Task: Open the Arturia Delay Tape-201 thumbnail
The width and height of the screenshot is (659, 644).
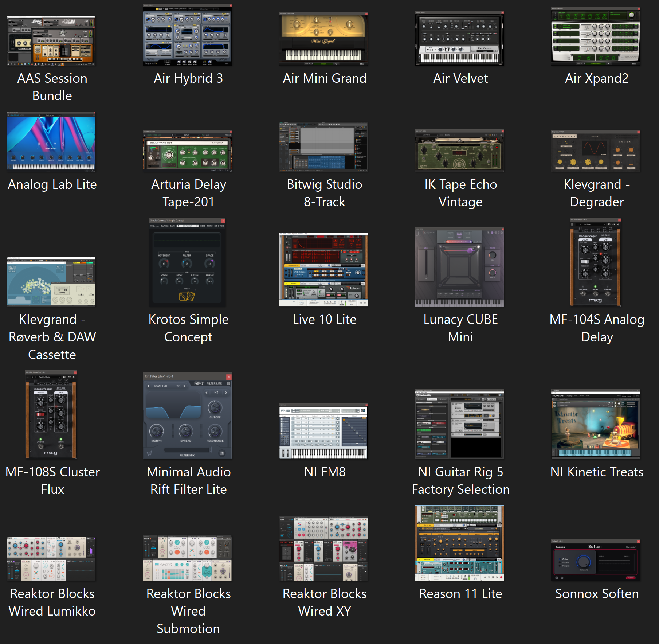Action: tap(187, 151)
